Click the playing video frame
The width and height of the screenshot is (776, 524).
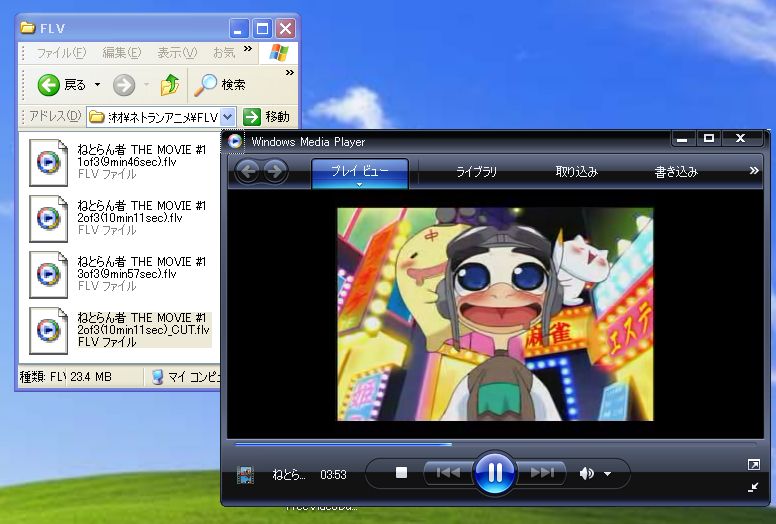[495, 314]
